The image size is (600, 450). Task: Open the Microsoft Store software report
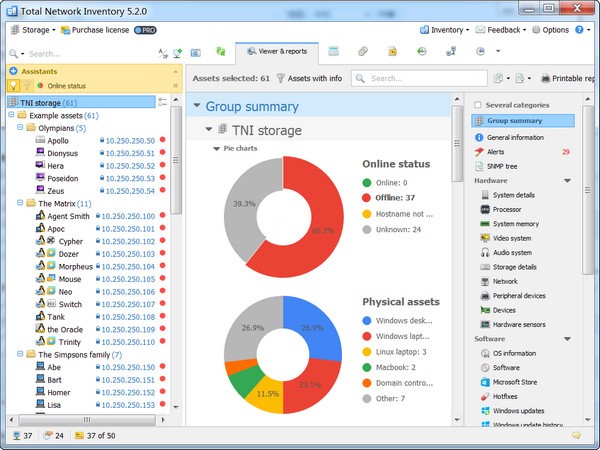(514, 382)
